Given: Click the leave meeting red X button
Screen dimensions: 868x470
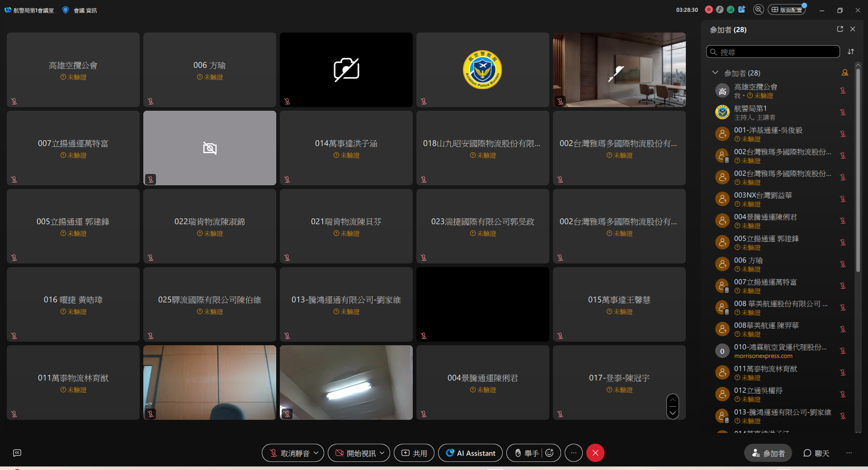Looking at the screenshot, I should (595, 453).
